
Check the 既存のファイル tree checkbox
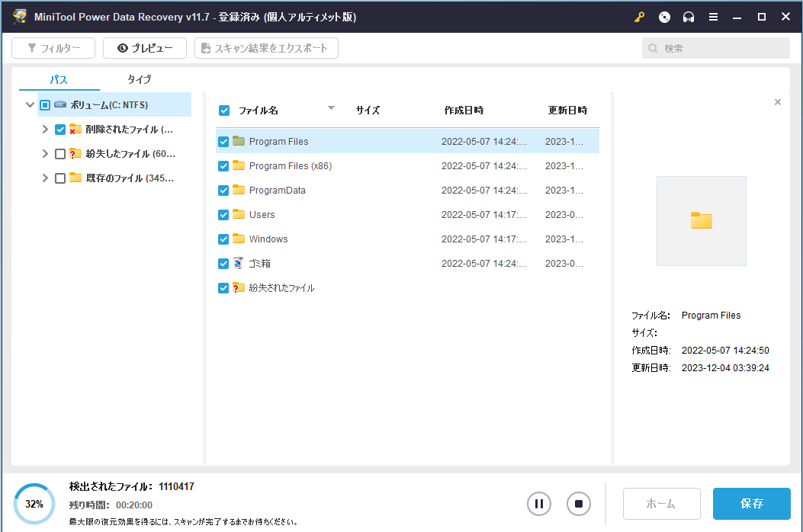[x=60, y=178]
